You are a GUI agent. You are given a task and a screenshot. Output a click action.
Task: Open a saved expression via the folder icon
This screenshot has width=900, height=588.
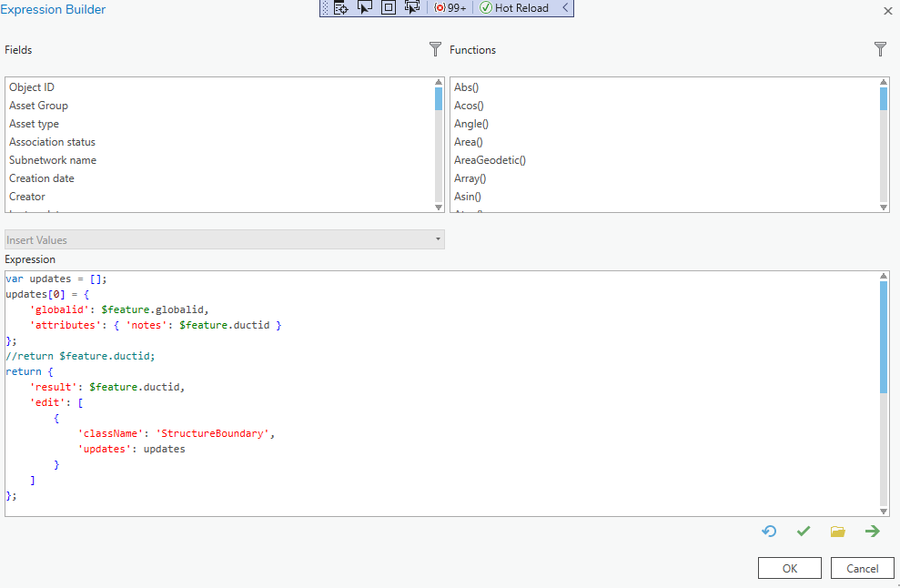[838, 531]
